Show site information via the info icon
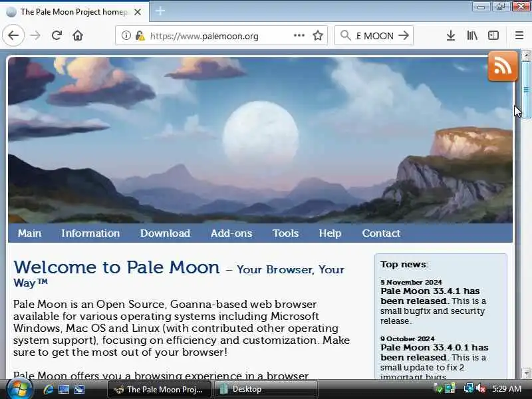 coord(126,35)
